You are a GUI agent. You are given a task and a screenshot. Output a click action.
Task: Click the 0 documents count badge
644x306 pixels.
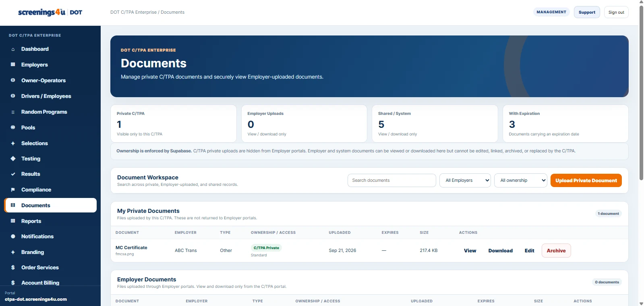pos(607,282)
